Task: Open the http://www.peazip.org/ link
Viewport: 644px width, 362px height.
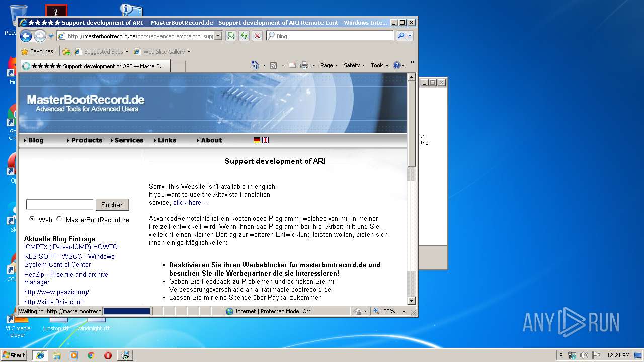Action: click(x=57, y=292)
